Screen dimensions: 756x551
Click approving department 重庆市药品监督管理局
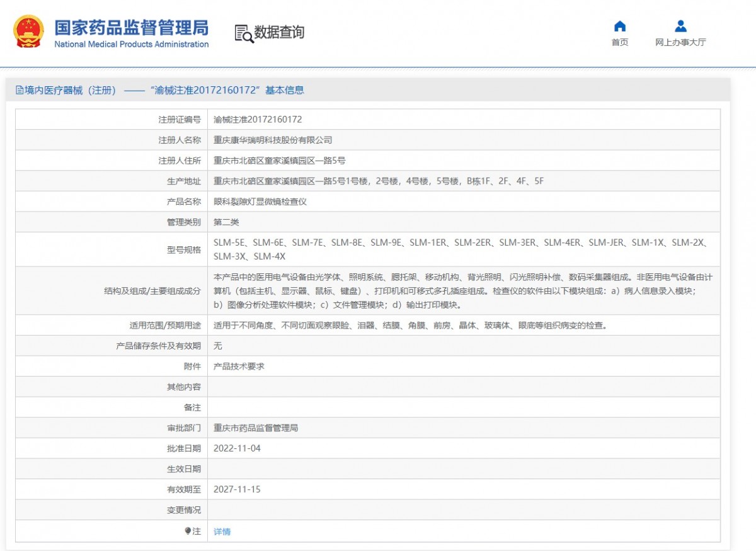coord(256,428)
